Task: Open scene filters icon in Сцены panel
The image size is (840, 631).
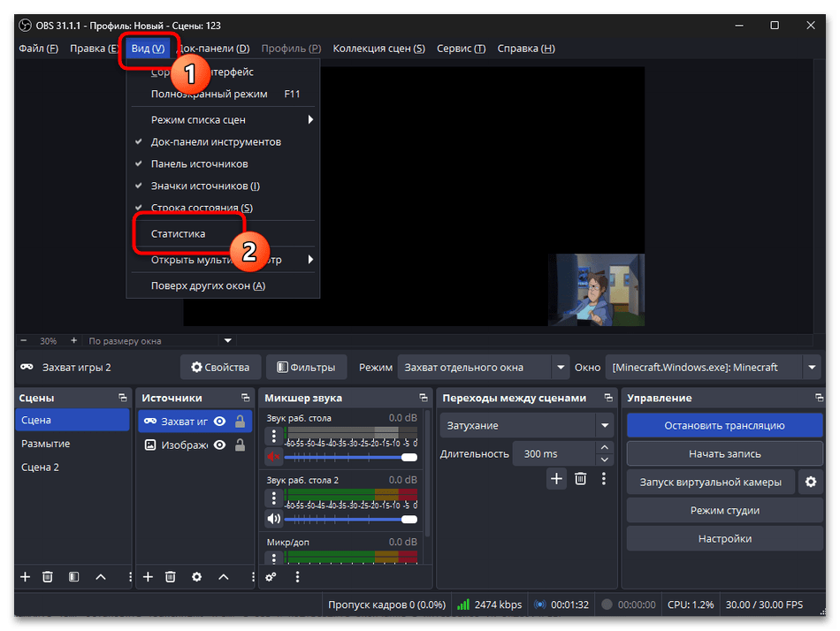Action: pos(74,576)
